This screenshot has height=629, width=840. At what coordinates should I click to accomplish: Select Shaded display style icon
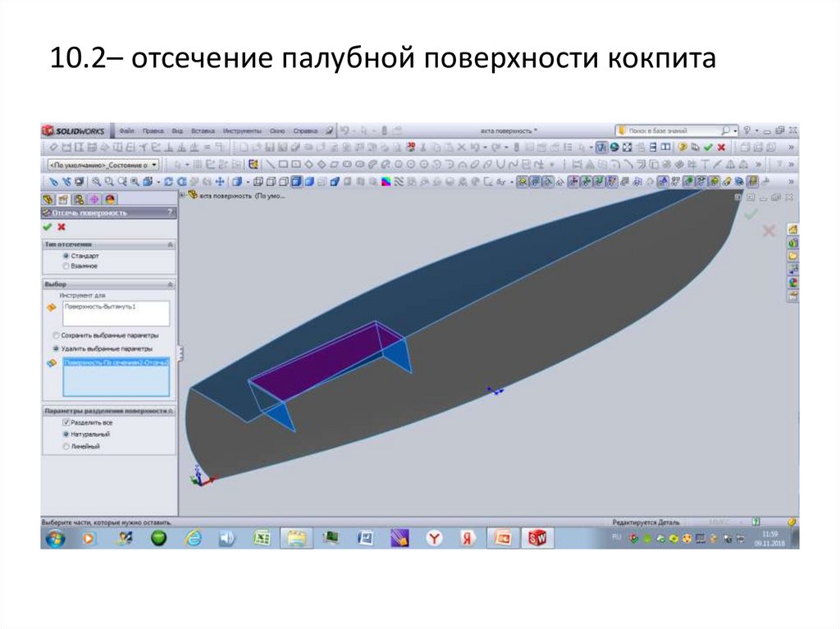pyautogui.click(x=309, y=182)
